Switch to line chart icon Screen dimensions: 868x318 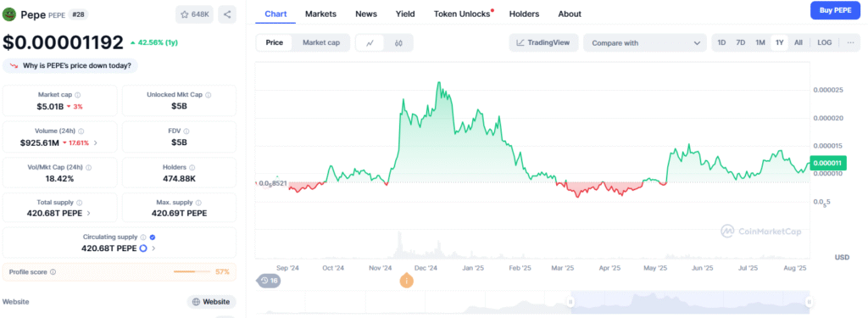(x=370, y=42)
